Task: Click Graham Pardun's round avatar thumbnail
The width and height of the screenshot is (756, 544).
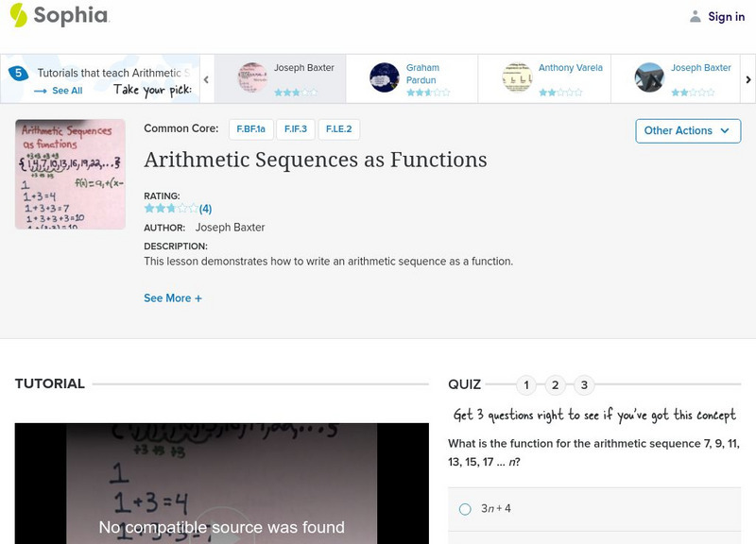Action: [385, 77]
